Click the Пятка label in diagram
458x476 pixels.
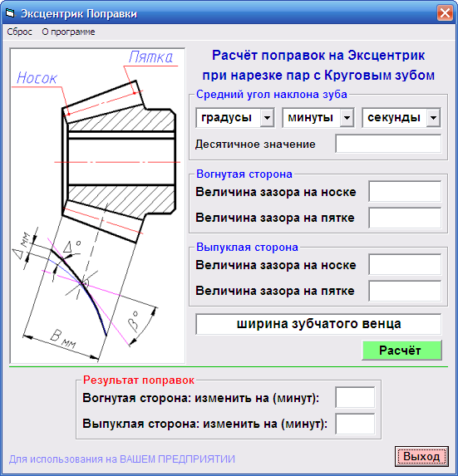(x=150, y=57)
